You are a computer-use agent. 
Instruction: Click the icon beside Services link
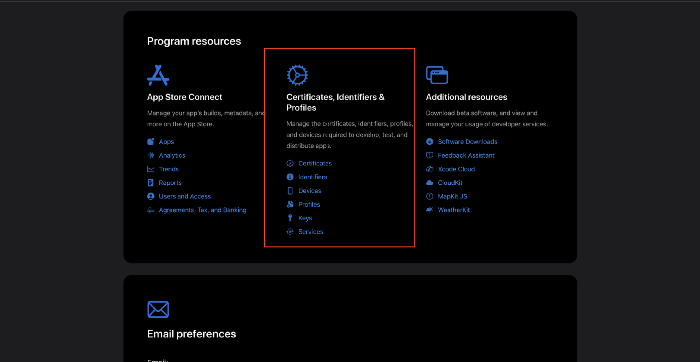click(290, 232)
